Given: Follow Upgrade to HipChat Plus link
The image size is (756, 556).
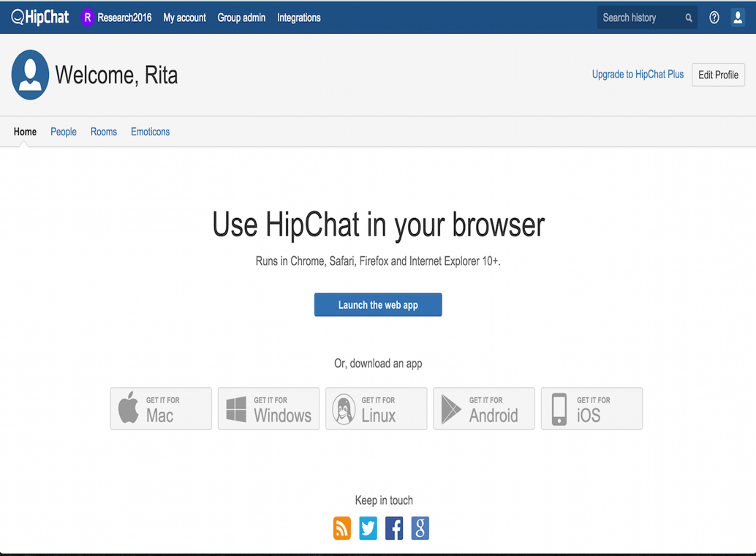Looking at the screenshot, I should click(x=638, y=75).
